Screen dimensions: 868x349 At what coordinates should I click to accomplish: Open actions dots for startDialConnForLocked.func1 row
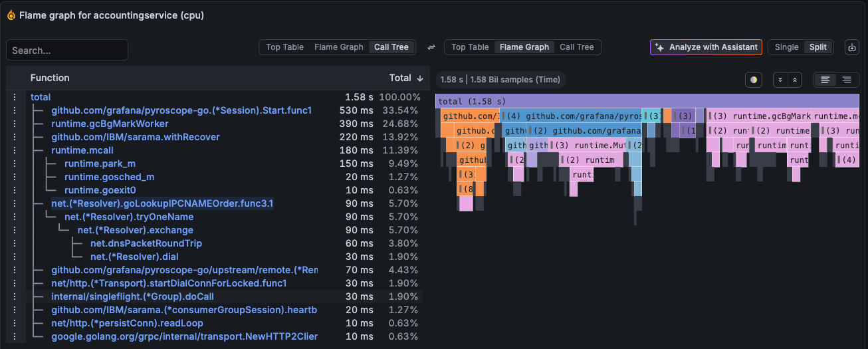point(13,283)
